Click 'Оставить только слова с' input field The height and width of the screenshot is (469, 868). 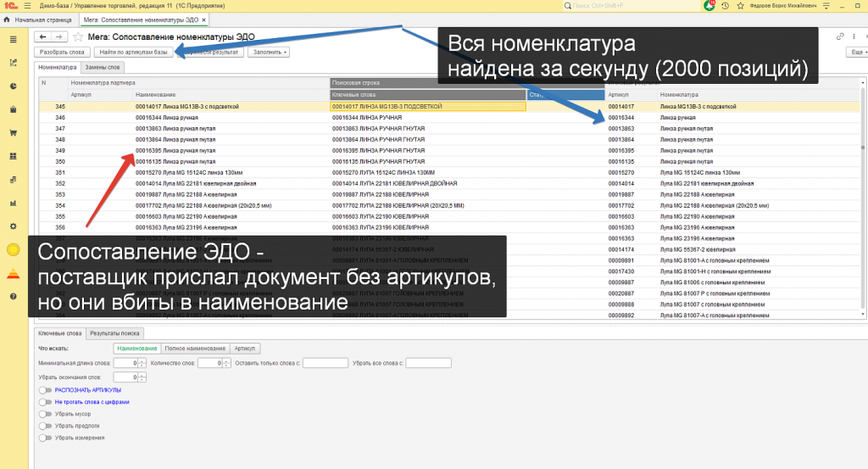click(x=325, y=363)
